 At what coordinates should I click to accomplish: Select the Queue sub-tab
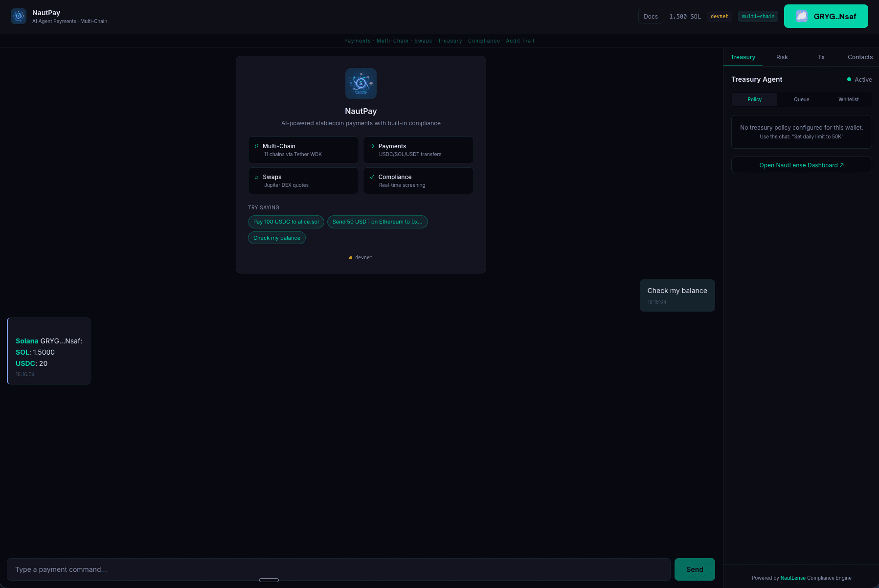pyautogui.click(x=802, y=99)
